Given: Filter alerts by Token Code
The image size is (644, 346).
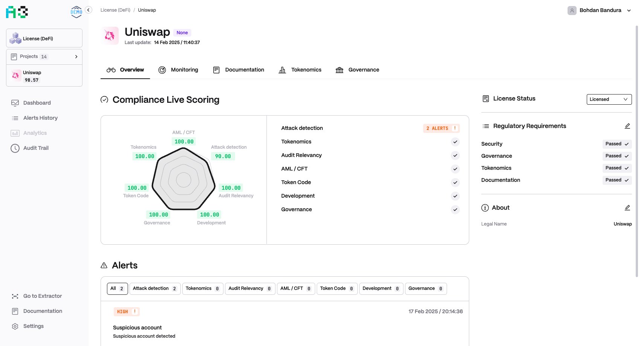Looking at the screenshot, I should coord(337,289).
